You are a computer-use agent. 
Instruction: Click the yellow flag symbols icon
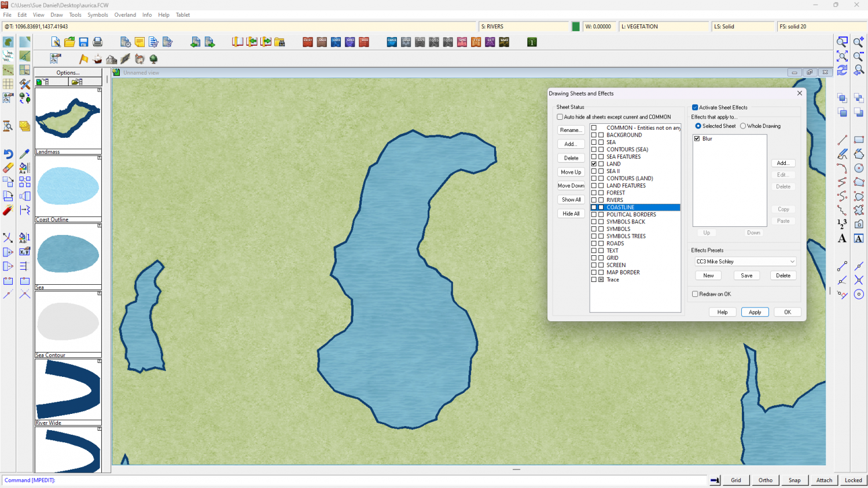click(84, 59)
